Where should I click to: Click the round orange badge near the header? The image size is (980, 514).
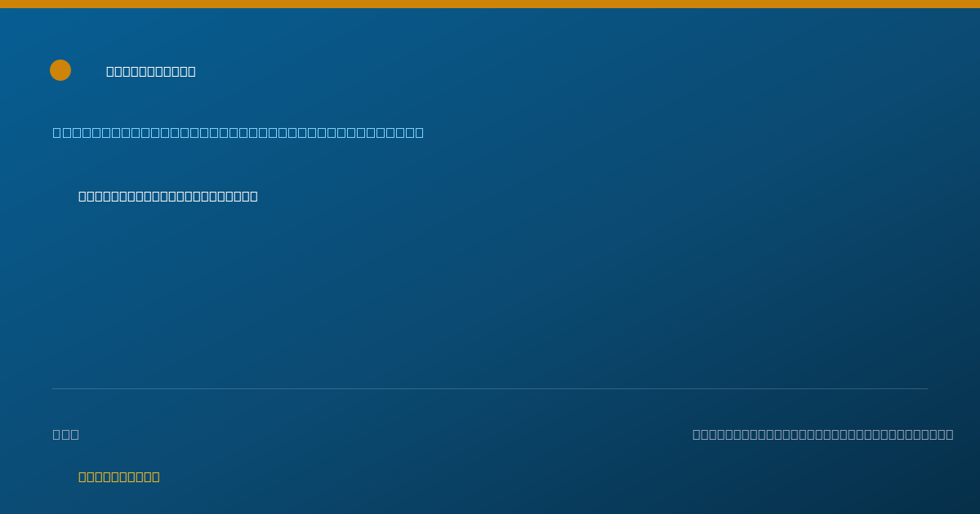60,70
